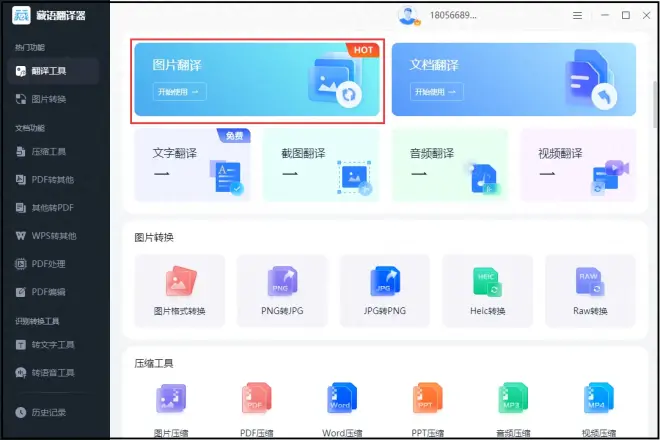Click the PNG转JPG label text
The height and width of the screenshot is (440, 660).
coord(282,311)
